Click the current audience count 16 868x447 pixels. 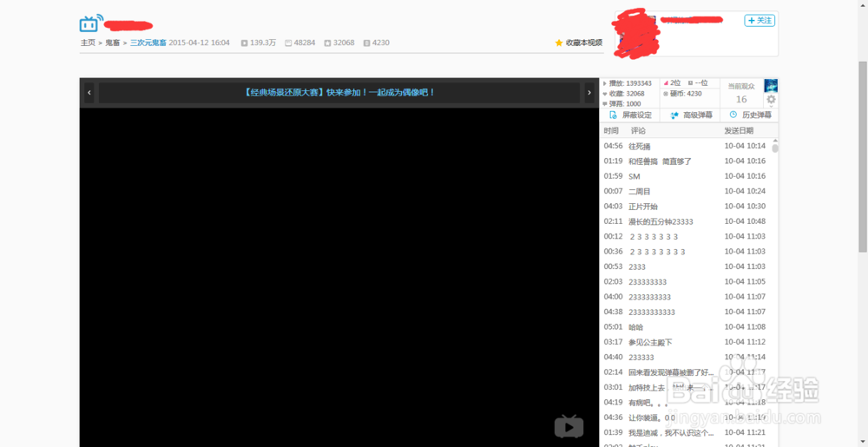point(741,99)
